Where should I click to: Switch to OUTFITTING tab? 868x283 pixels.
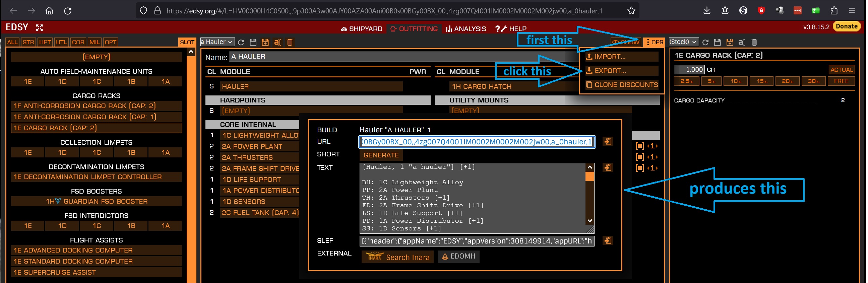[x=415, y=29]
